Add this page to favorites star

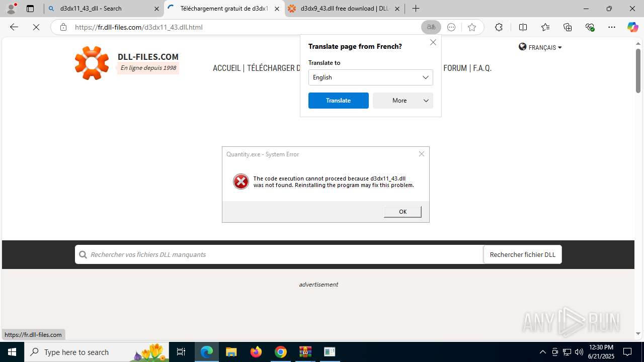pos(472,27)
